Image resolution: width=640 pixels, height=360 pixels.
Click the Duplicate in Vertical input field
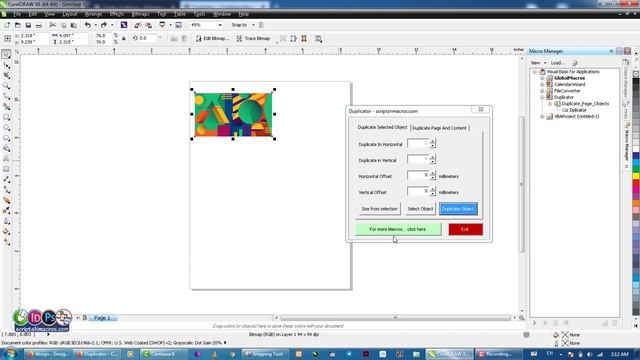coord(418,160)
